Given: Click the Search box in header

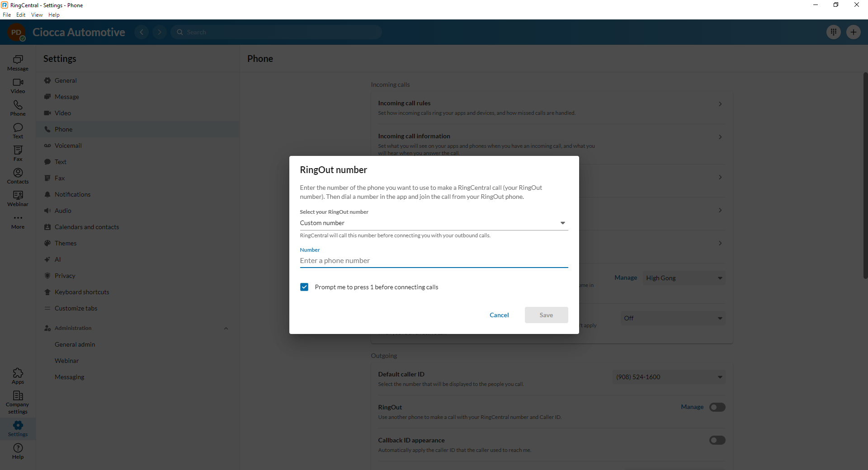Looking at the screenshot, I should coord(276,32).
